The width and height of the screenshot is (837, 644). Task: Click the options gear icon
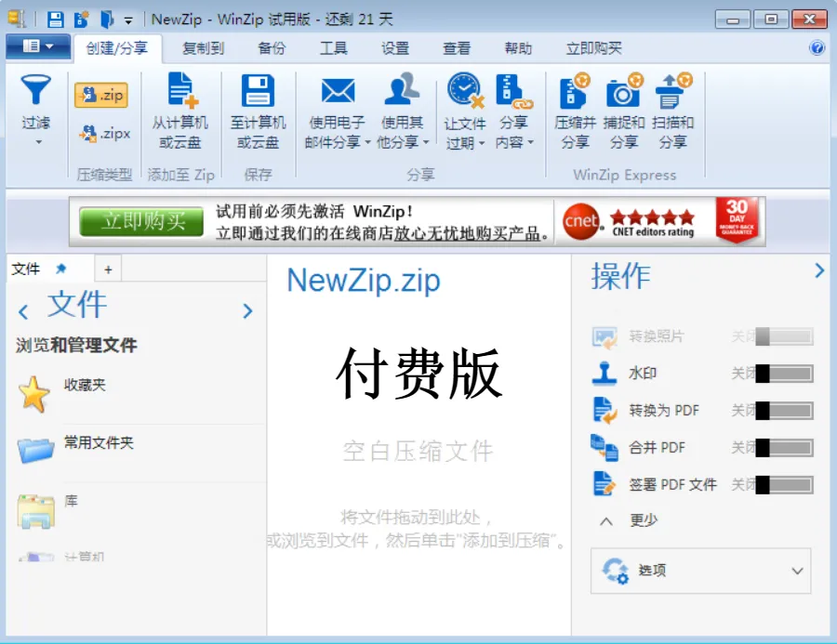(616, 571)
